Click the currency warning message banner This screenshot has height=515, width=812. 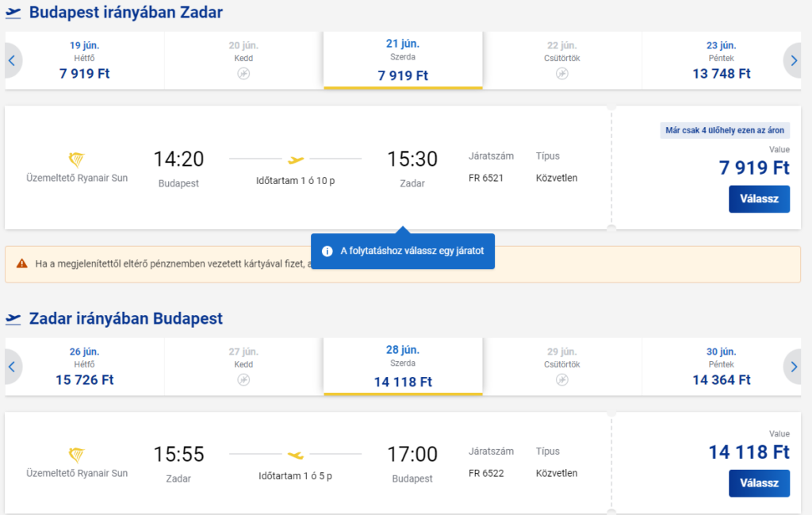pyautogui.click(x=403, y=264)
